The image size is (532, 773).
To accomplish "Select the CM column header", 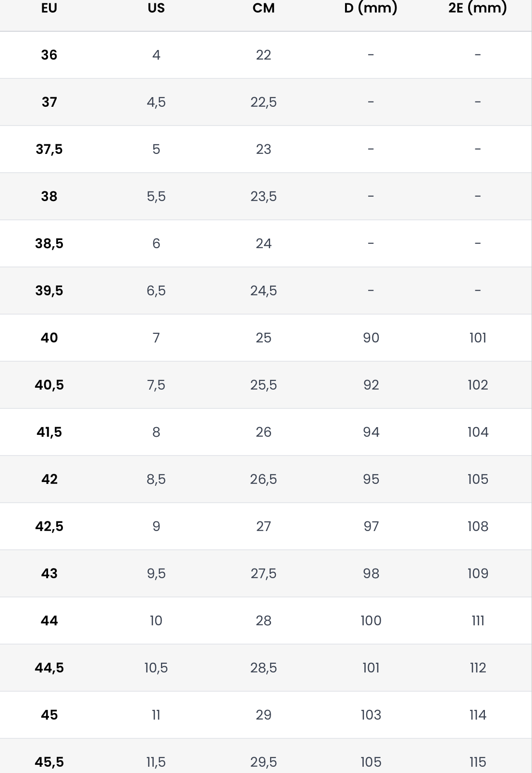I will pos(263,8).
